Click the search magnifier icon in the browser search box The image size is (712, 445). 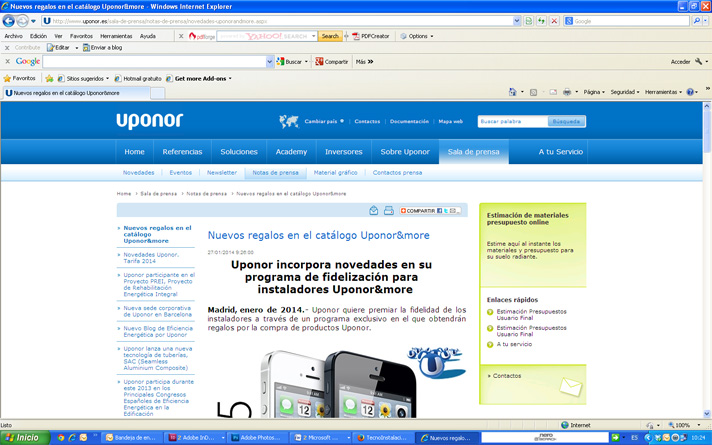point(697,21)
